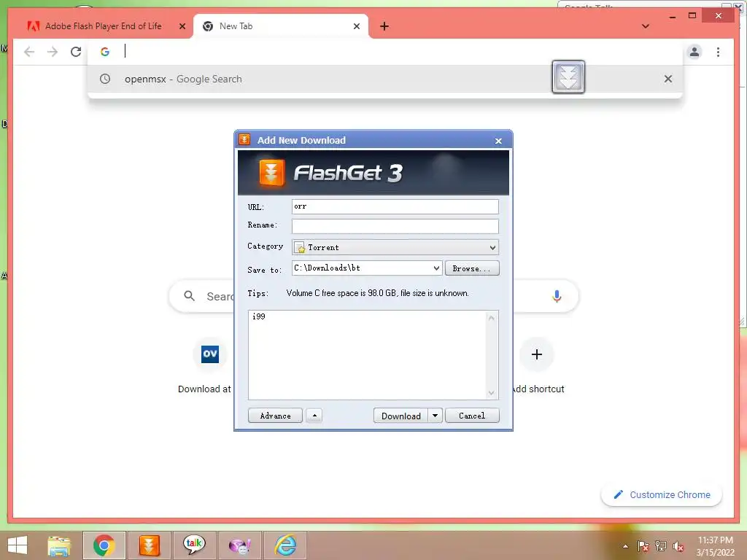Click the network tray icon
The width and height of the screenshot is (747, 560).
pyautogui.click(x=661, y=546)
